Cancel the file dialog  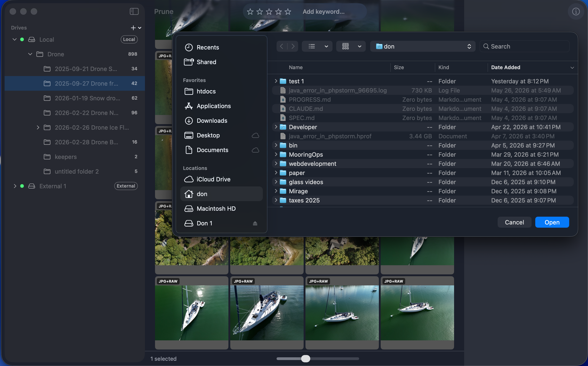tap(514, 222)
